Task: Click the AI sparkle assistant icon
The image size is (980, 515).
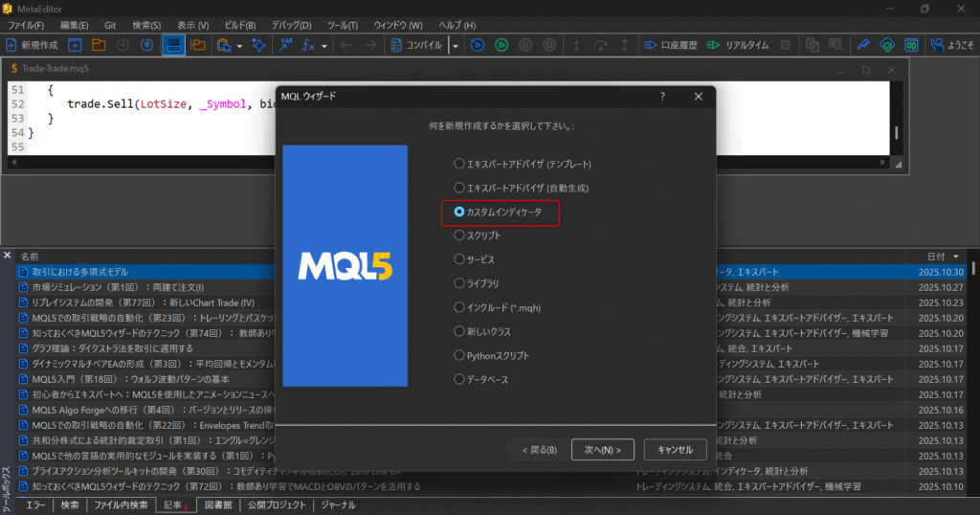Action: [258, 45]
